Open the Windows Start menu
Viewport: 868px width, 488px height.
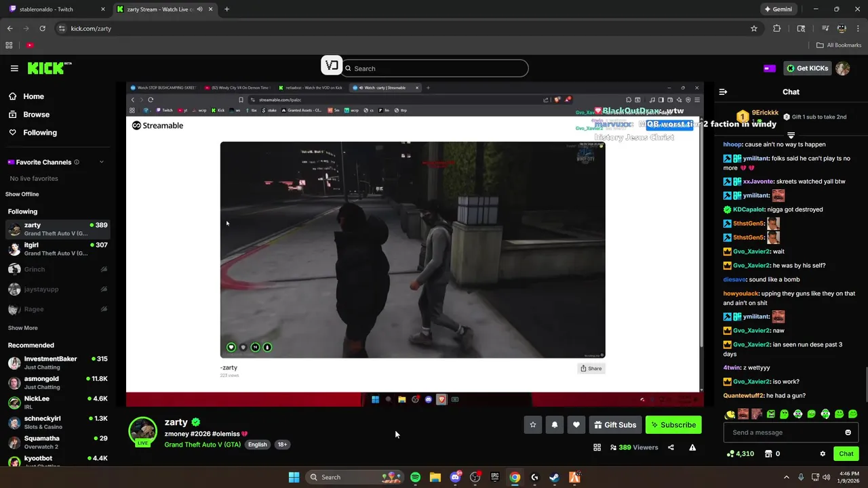[294, 477]
